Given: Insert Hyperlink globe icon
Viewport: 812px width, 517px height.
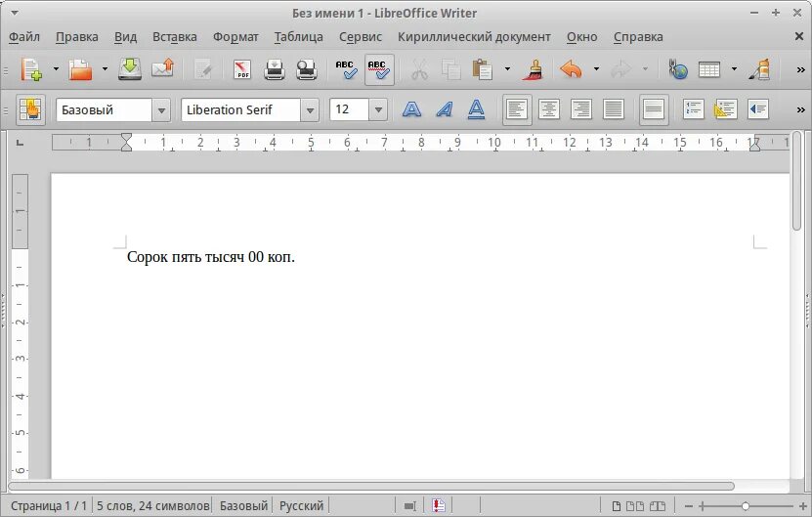Looking at the screenshot, I should tap(677, 68).
